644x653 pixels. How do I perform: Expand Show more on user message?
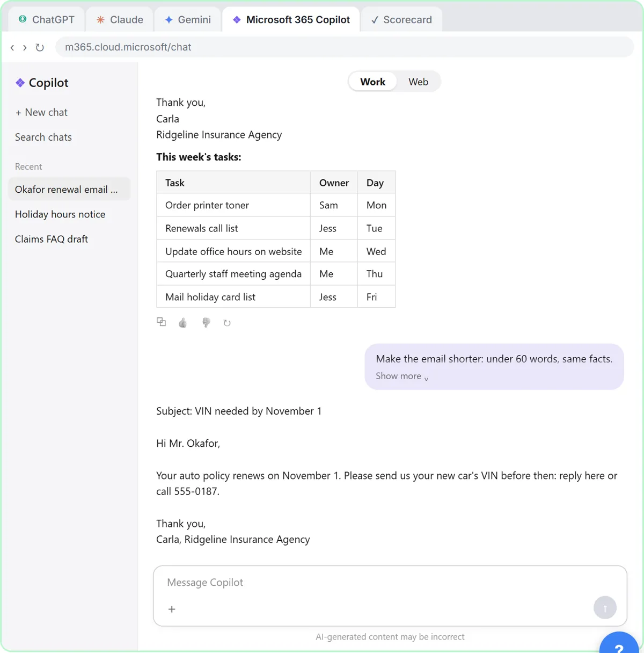tap(402, 376)
